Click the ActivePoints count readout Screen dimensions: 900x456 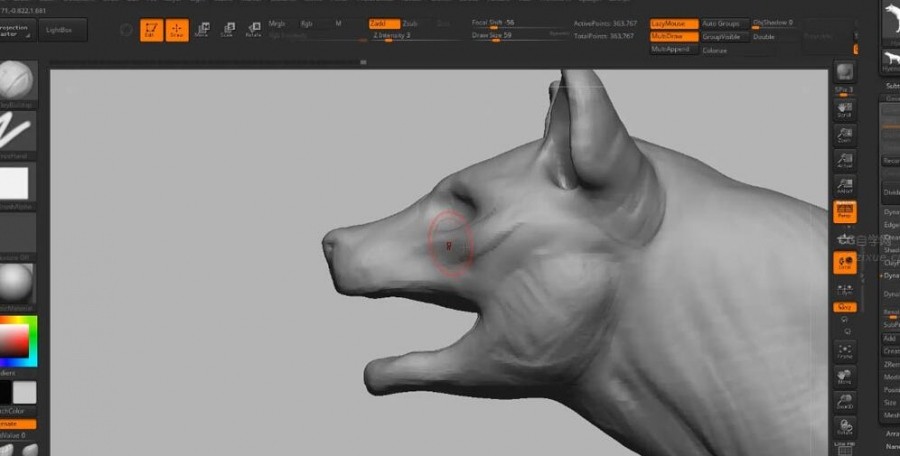tap(605, 24)
